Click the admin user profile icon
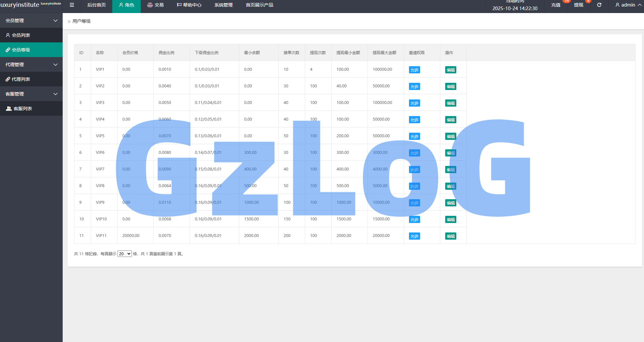 tap(617, 5)
